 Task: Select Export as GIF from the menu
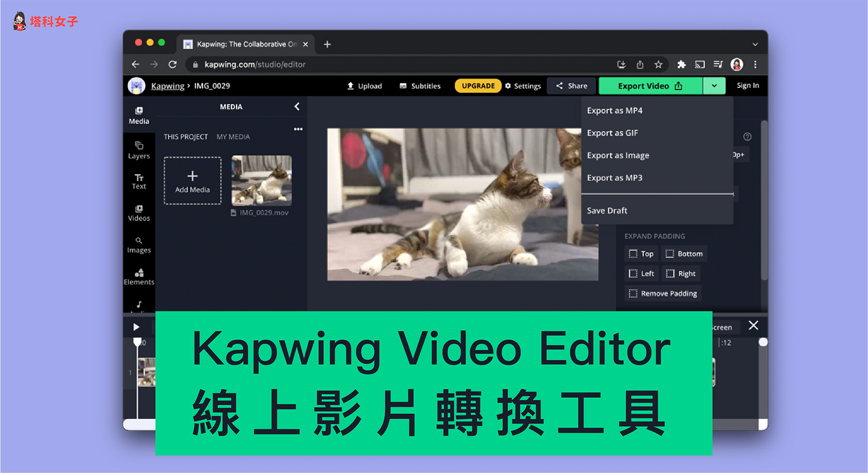[613, 132]
